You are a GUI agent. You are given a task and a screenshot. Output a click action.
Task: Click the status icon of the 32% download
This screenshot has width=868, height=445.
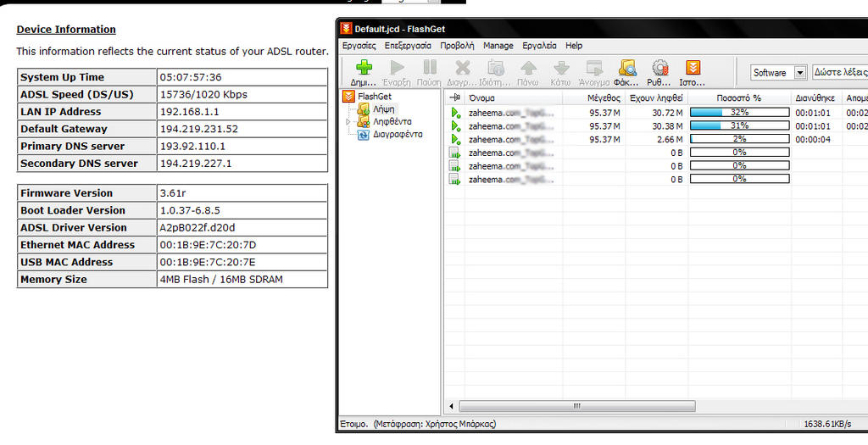(x=455, y=113)
